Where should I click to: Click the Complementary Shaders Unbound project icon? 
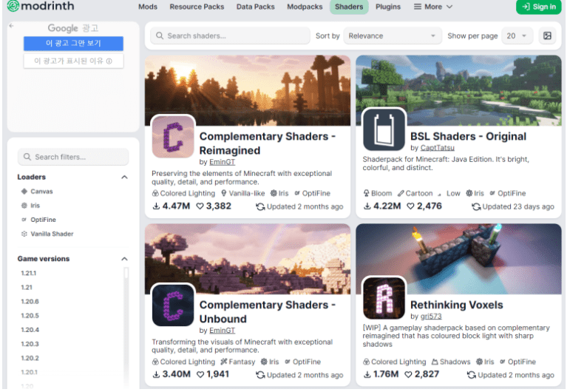tap(173, 305)
